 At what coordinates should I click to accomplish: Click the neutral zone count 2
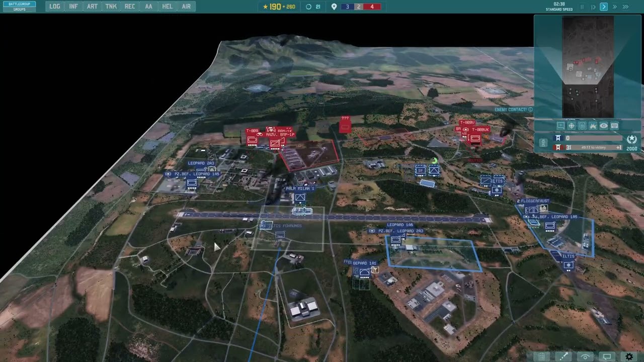click(359, 7)
